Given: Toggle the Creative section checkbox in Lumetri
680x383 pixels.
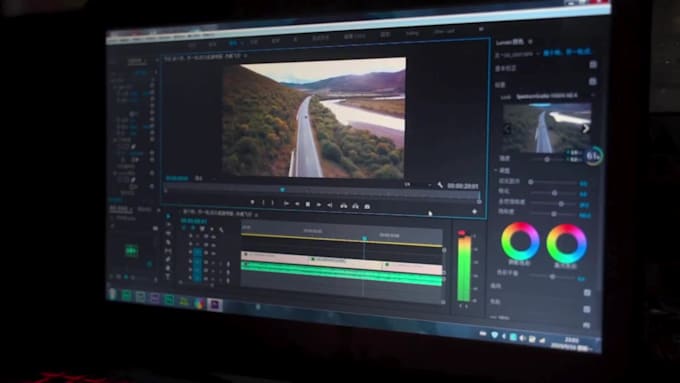Looking at the screenshot, I should [x=593, y=81].
